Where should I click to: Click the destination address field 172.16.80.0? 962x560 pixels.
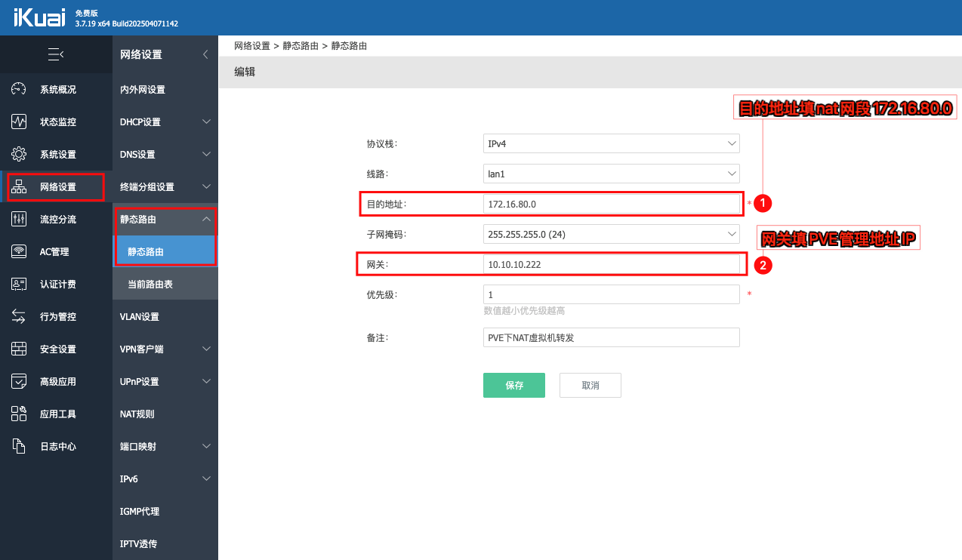[611, 204]
